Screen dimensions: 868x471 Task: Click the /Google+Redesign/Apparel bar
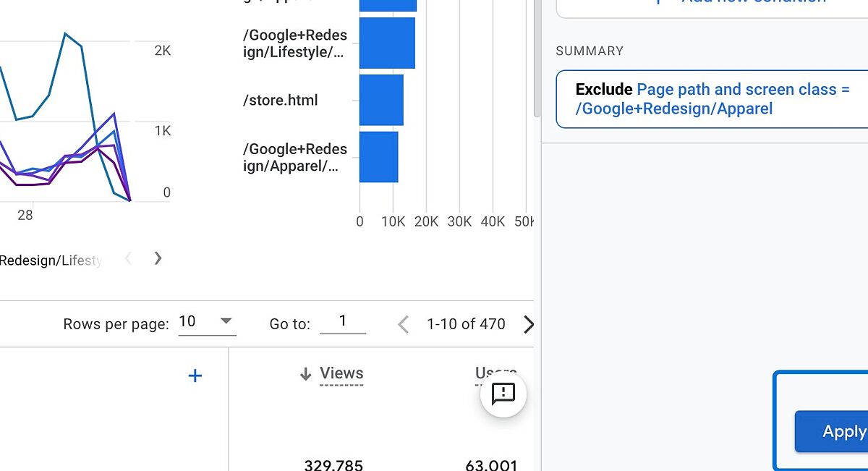pos(379,157)
